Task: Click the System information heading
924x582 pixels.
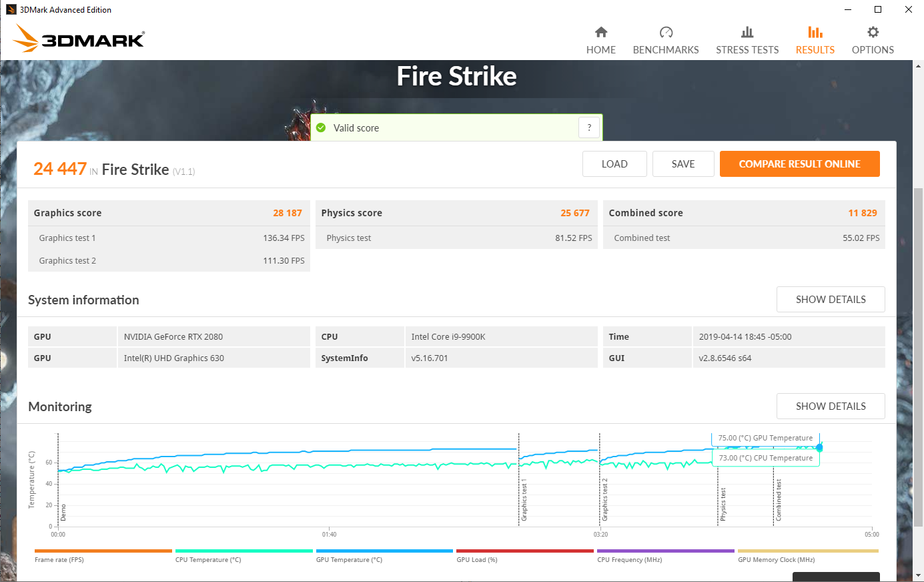Action: (83, 300)
